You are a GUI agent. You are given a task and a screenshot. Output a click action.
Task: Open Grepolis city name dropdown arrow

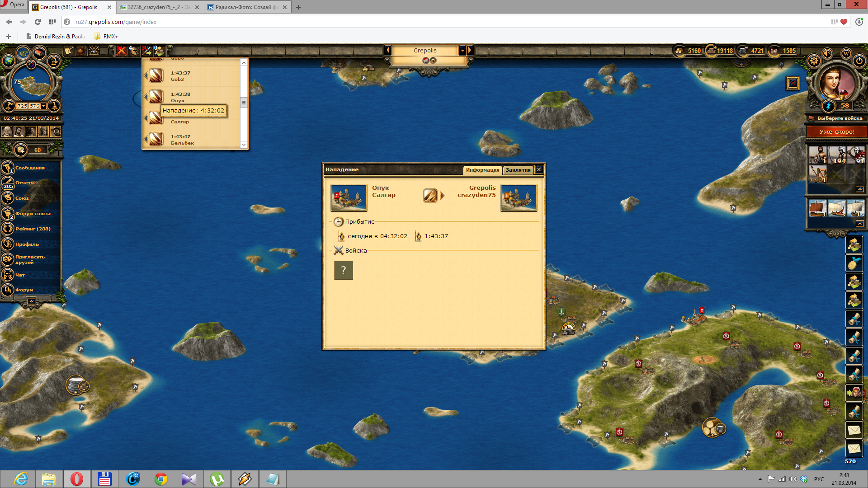pyautogui.click(x=462, y=51)
